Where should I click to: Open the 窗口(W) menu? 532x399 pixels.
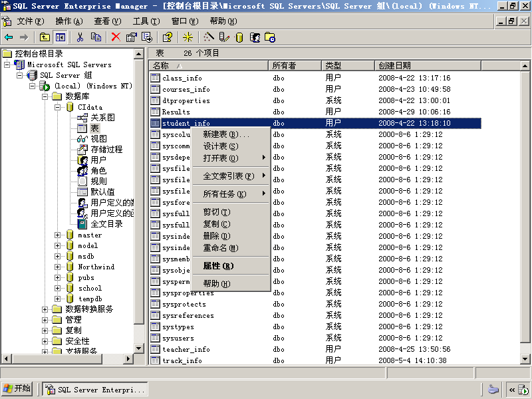click(185, 21)
